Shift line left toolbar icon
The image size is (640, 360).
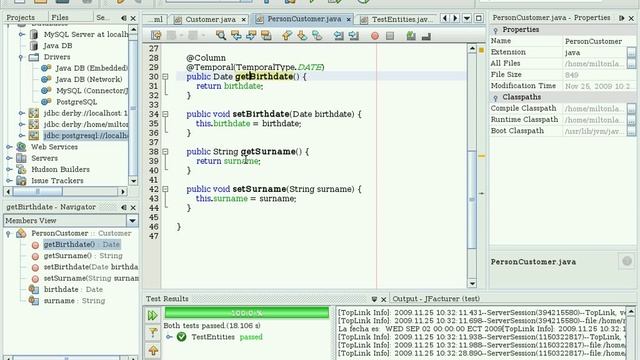(338, 36)
